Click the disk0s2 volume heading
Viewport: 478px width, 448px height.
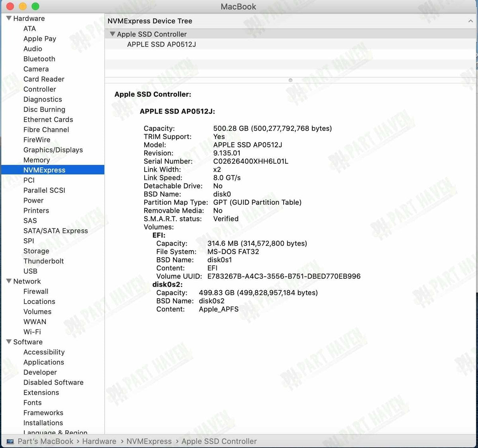(167, 285)
